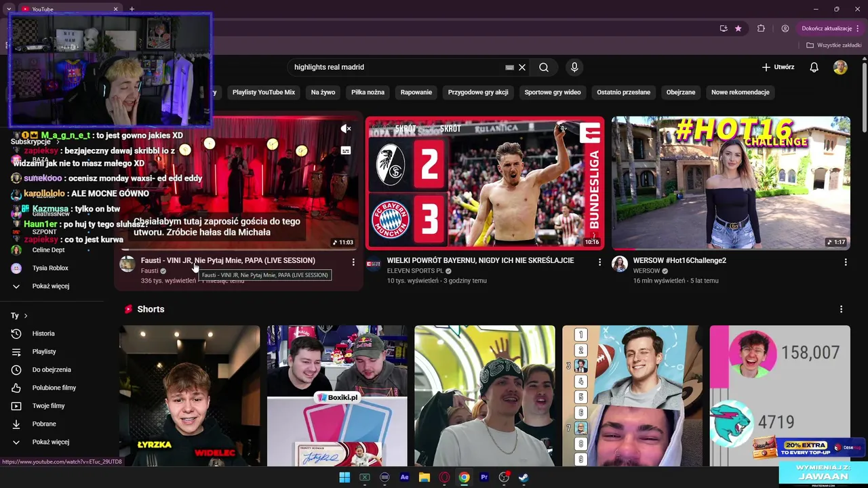Select the Rapowanie filter chip
This screenshot has height=488, width=868.
pyautogui.click(x=416, y=92)
